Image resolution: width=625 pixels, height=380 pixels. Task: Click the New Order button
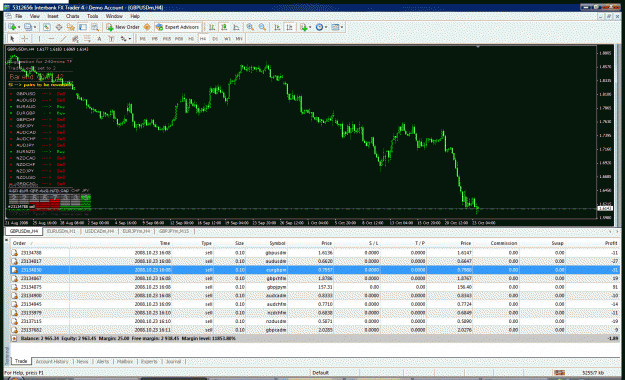(123, 27)
